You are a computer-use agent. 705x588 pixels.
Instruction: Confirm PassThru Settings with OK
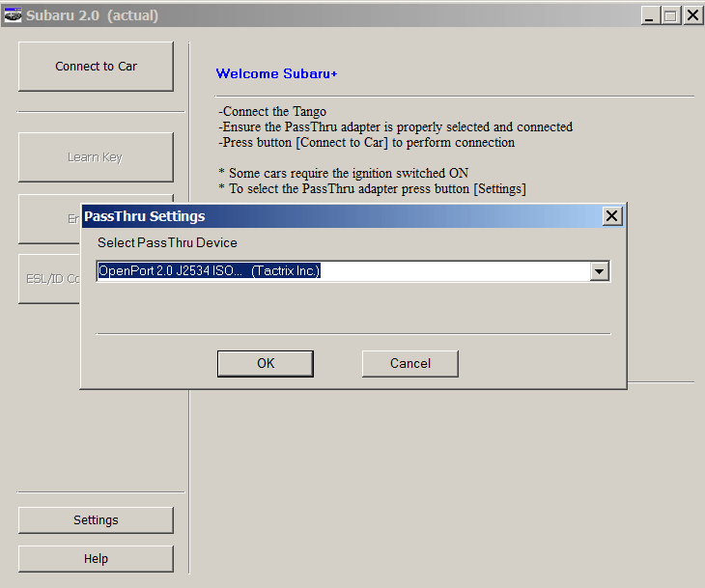coord(266,364)
